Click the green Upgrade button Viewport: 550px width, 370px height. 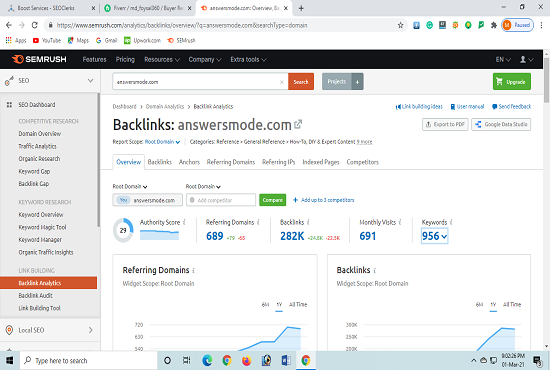click(x=512, y=82)
